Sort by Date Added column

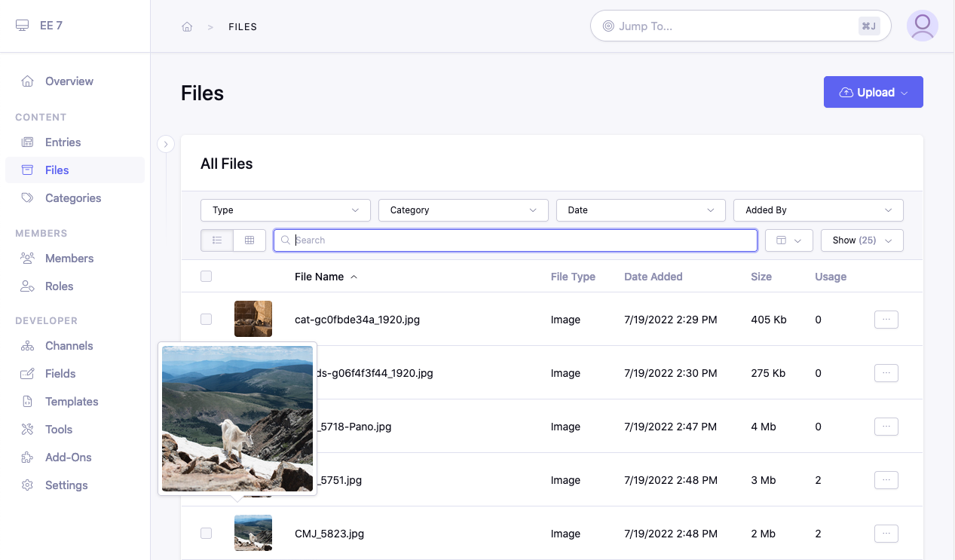tap(654, 277)
